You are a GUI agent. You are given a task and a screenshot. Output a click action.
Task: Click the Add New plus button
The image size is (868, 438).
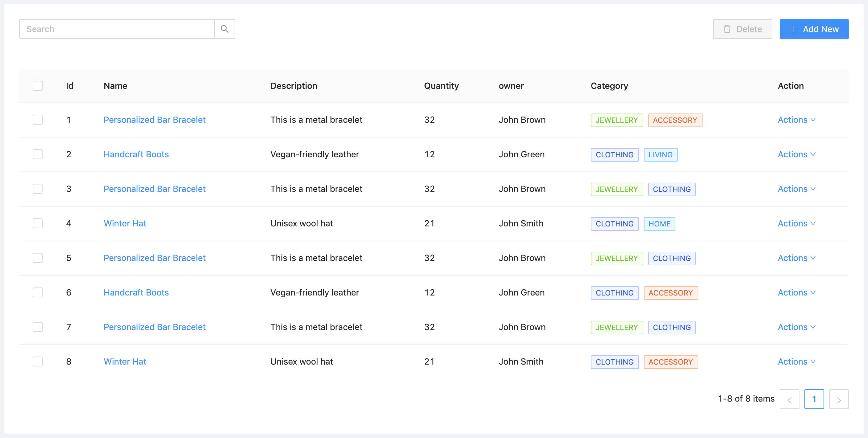pos(813,29)
